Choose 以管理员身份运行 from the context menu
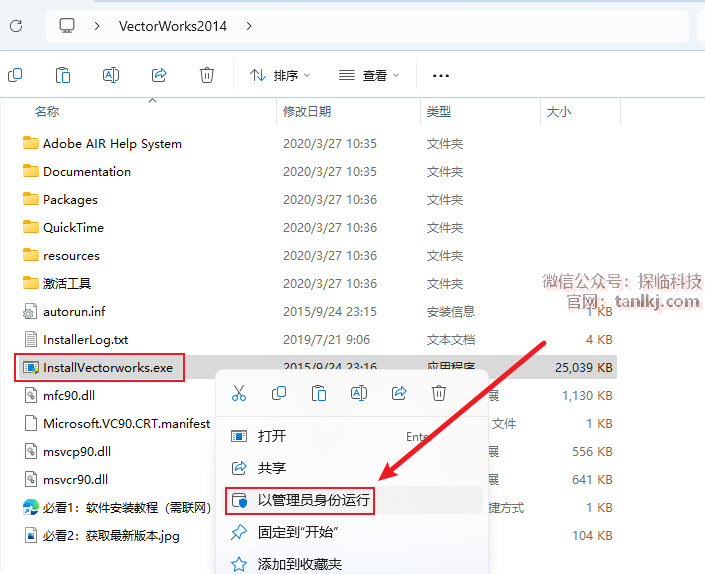Screen dimensions: 705x574 353,500
